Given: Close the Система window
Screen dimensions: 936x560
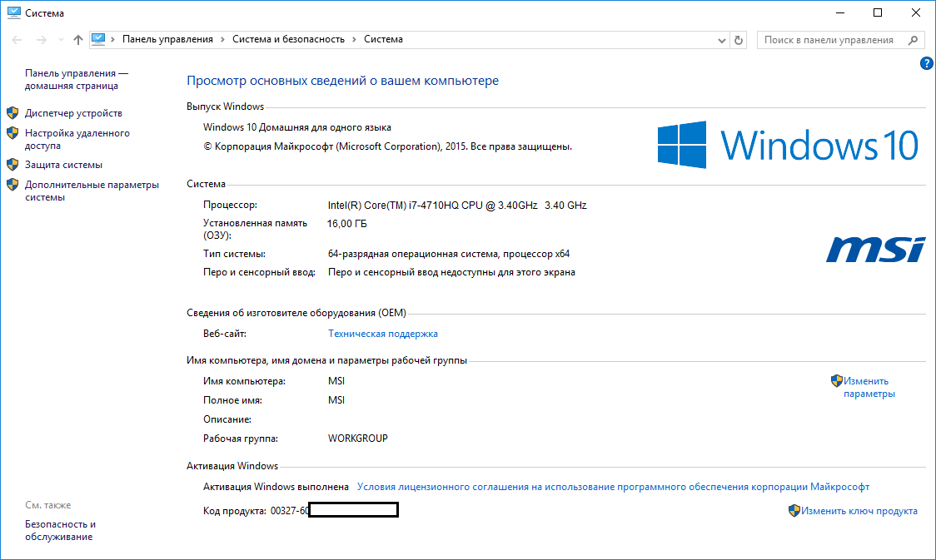Looking at the screenshot, I should pyautogui.click(x=916, y=12).
